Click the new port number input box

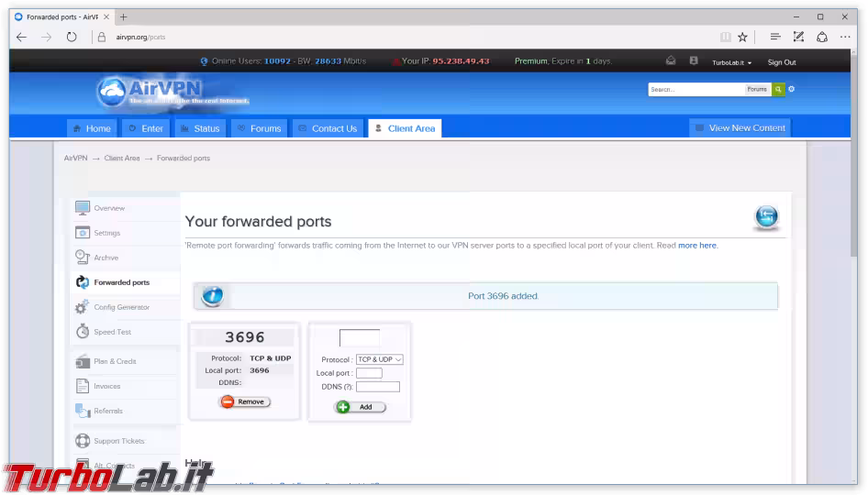pyautogui.click(x=360, y=338)
